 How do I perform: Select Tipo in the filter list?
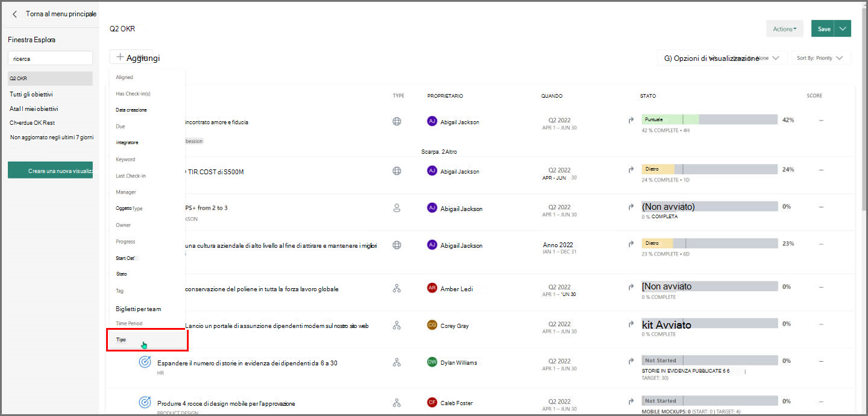[146, 340]
